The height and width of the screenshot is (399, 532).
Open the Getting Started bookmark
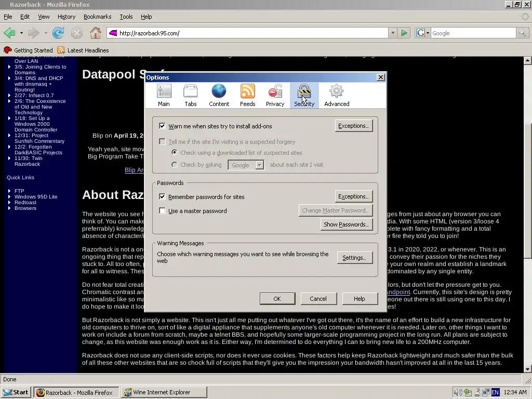28,50
